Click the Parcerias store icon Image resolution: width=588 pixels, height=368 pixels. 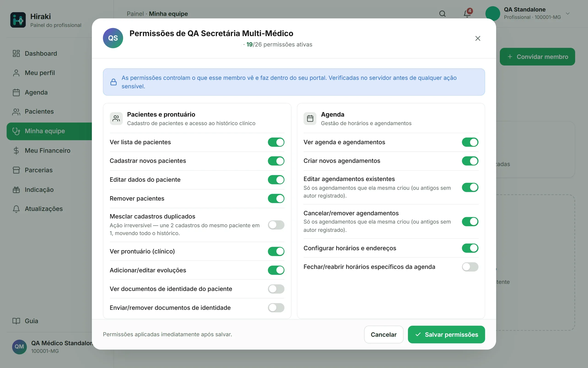click(x=16, y=170)
